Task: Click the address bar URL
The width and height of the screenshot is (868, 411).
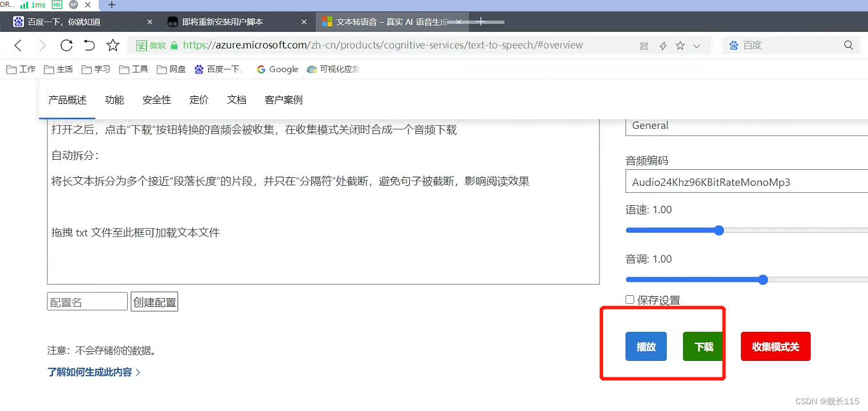Action: click(x=383, y=46)
